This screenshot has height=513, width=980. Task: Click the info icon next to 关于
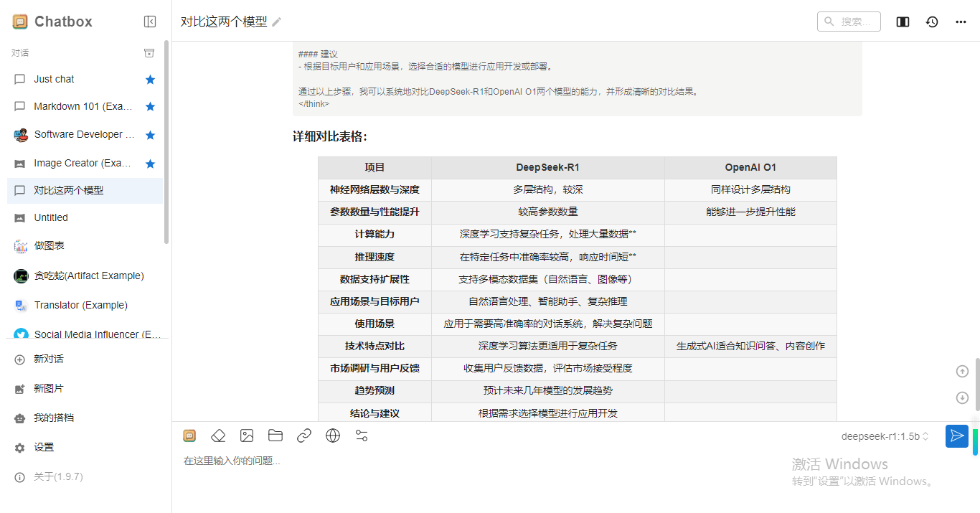click(x=20, y=477)
